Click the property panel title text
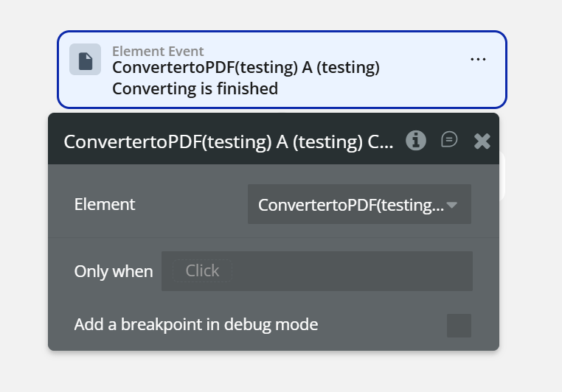Image resolution: width=562 pixels, height=392 pixels. coord(228,142)
